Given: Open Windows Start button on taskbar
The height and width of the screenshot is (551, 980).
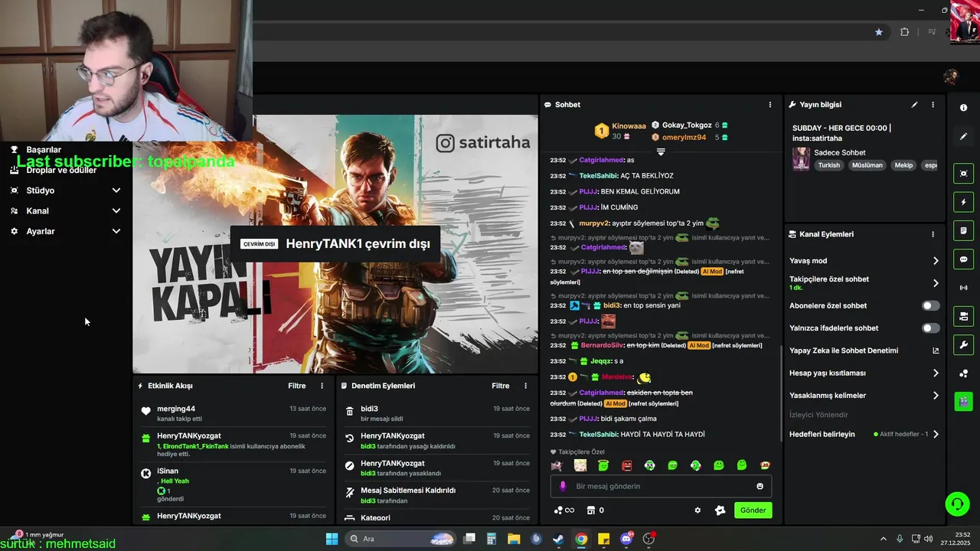Looking at the screenshot, I should (332, 539).
